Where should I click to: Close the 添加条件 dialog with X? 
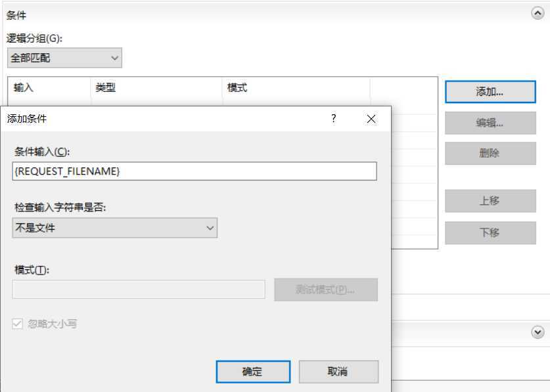coord(371,119)
